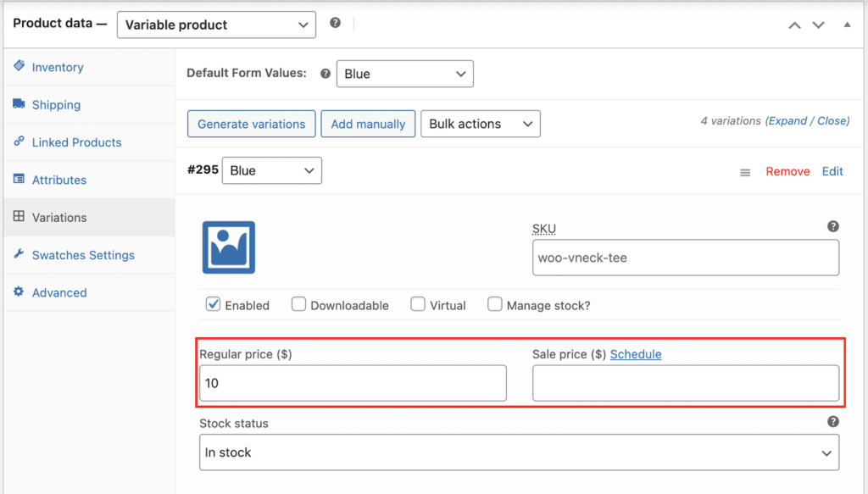868x494 pixels.
Task: Click the variation image placeholder icon
Action: pos(229,247)
